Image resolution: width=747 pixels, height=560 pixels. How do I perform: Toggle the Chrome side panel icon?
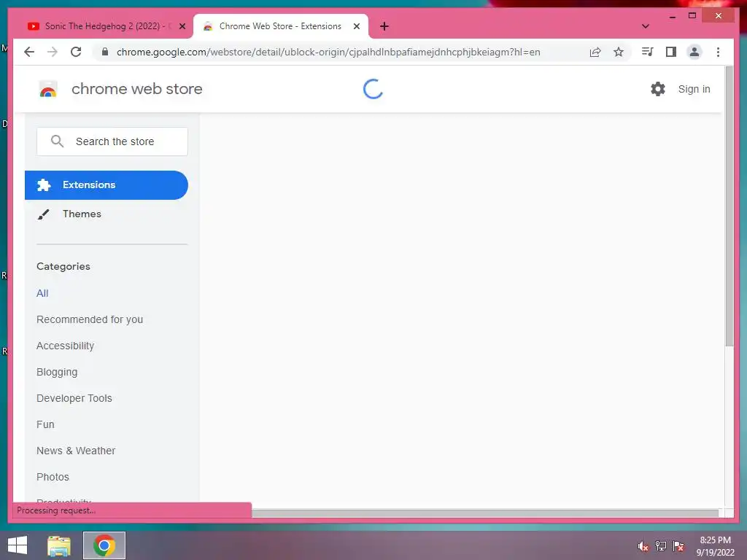[x=671, y=52]
